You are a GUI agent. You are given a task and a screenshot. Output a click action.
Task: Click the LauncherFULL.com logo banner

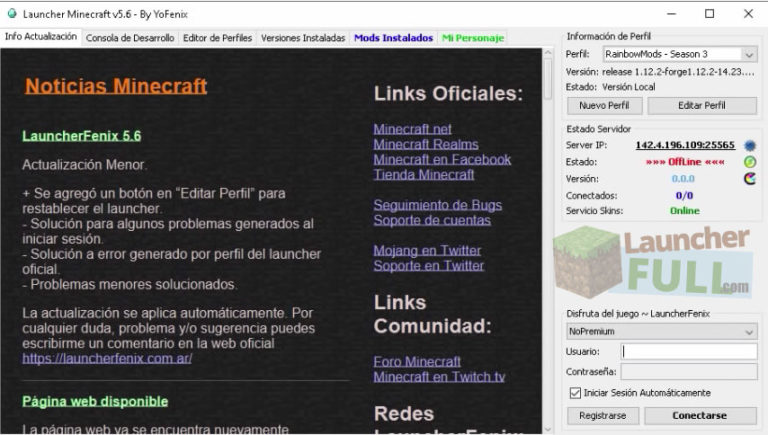coord(654,262)
